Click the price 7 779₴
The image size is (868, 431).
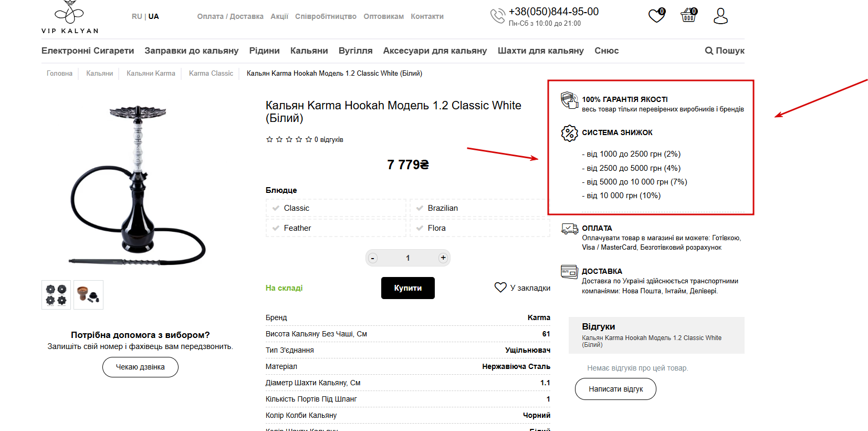tap(408, 165)
